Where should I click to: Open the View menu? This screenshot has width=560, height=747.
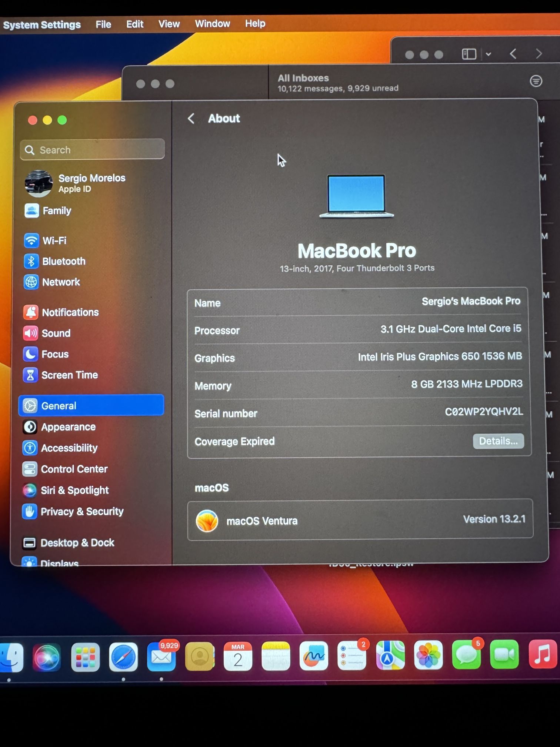pos(169,24)
